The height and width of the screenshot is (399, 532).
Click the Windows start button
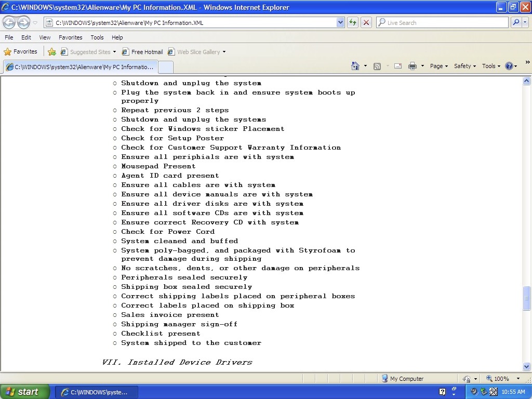[24, 392]
